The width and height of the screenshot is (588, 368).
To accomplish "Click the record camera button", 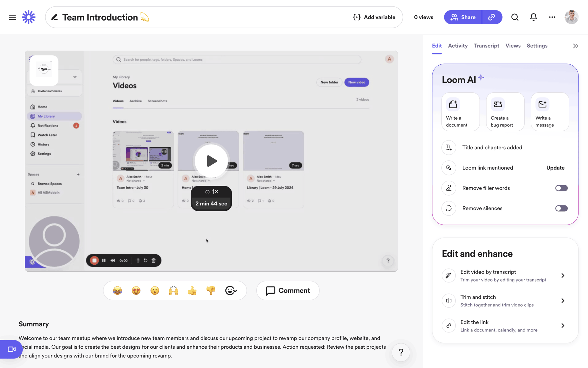I will click(11, 349).
